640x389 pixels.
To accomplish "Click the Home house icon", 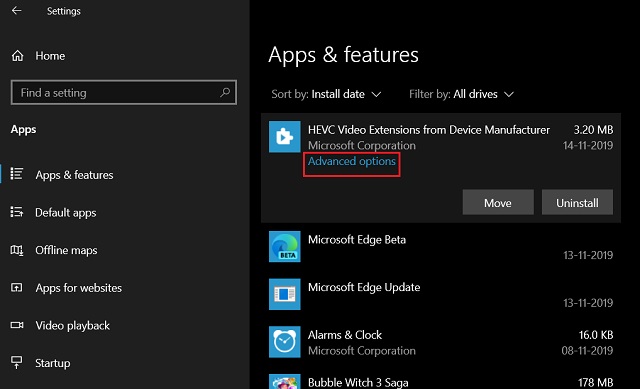I will 17,56.
